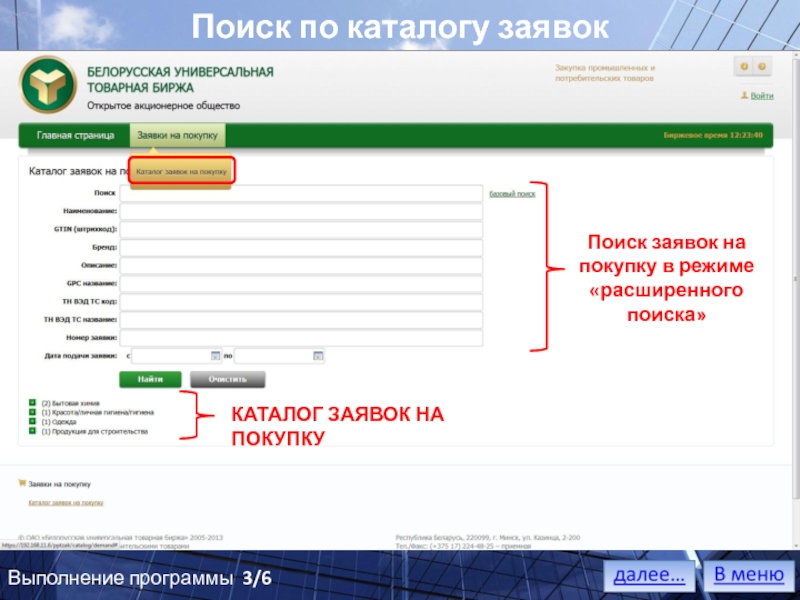This screenshot has height=600, width=800.
Task: Select tree item (1) Красота/личная гигиена
Action: pos(97,412)
